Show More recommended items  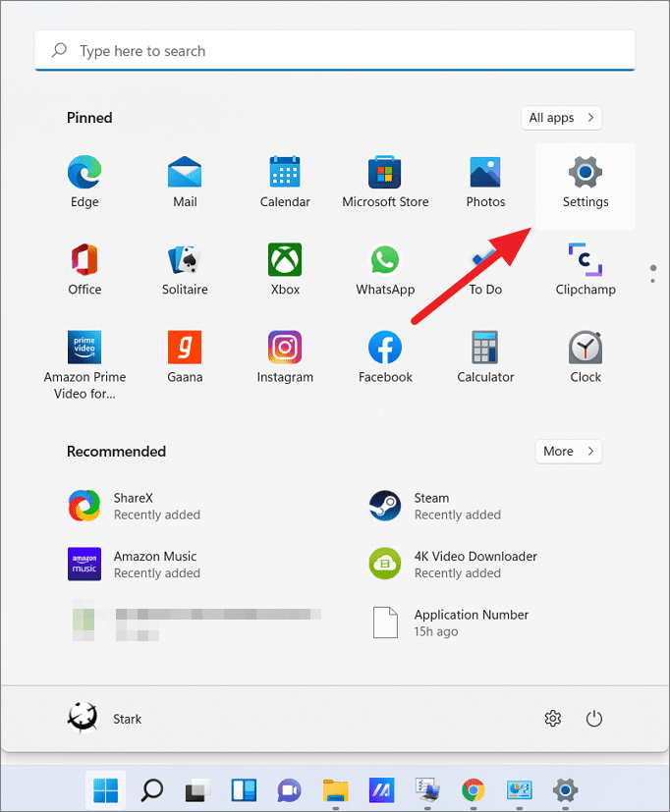pyautogui.click(x=569, y=452)
